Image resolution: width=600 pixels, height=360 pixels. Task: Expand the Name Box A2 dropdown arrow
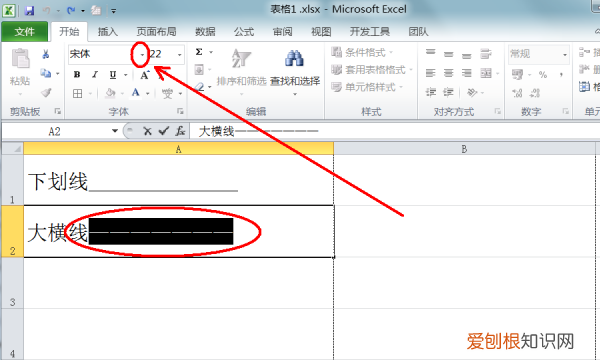click(x=114, y=131)
